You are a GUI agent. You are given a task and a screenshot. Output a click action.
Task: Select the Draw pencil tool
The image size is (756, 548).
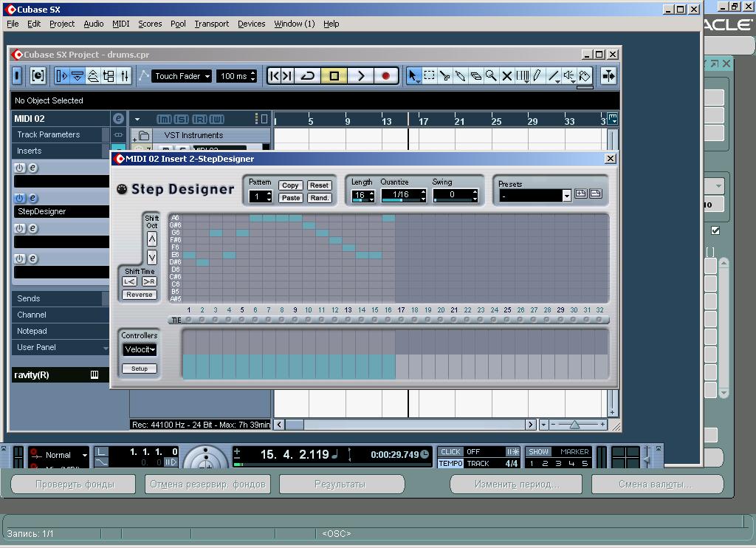point(537,76)
